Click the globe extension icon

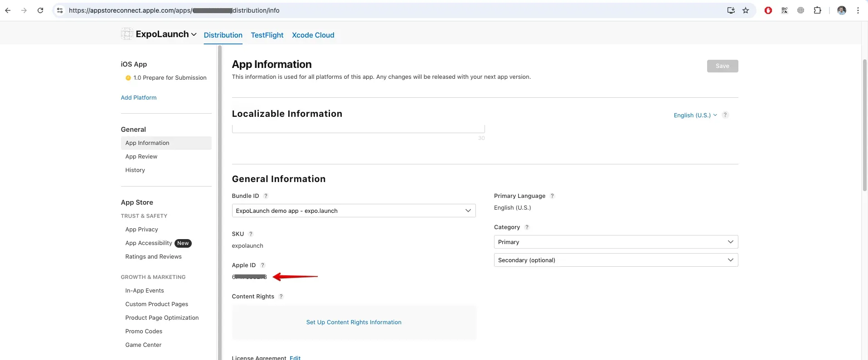[x=801, y=10]
